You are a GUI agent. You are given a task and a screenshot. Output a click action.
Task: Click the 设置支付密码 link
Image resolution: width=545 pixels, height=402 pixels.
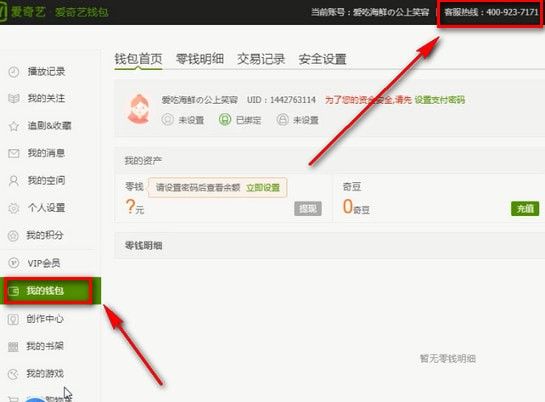click(x=439, y=100)
